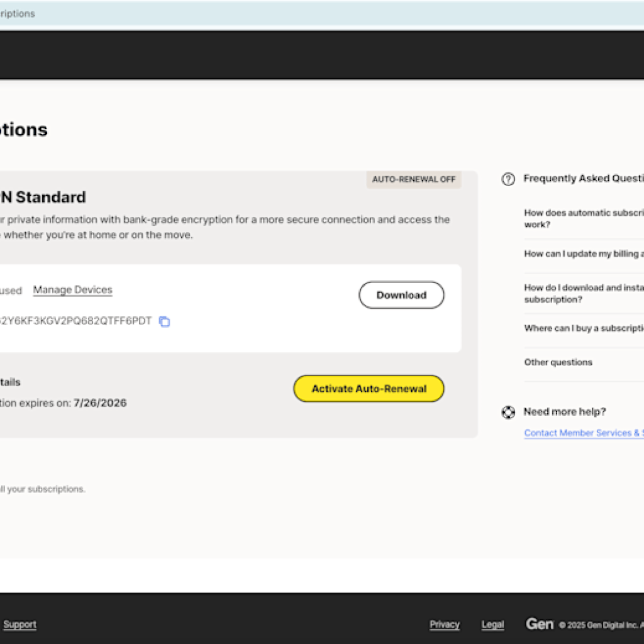Open the Privacy page from the footer

[445, 624]
